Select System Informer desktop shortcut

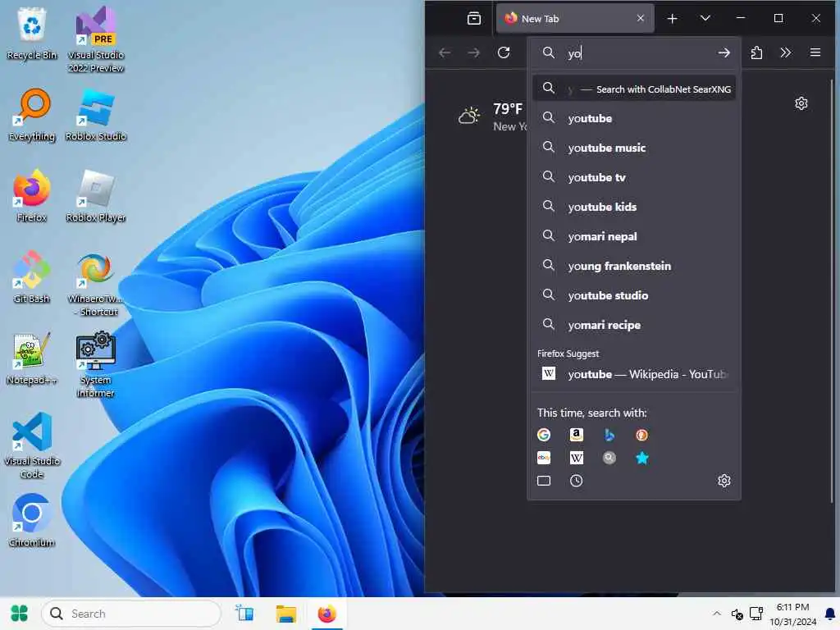[96, 364]
